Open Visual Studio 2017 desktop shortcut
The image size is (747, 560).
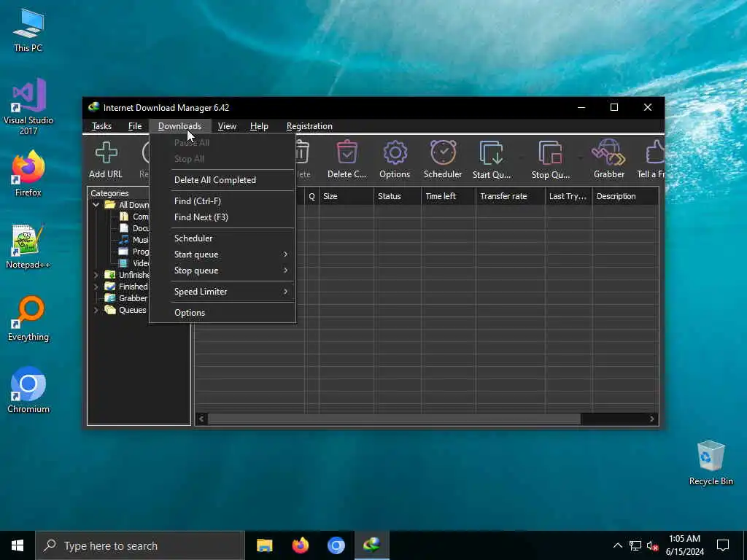(28, 106)
